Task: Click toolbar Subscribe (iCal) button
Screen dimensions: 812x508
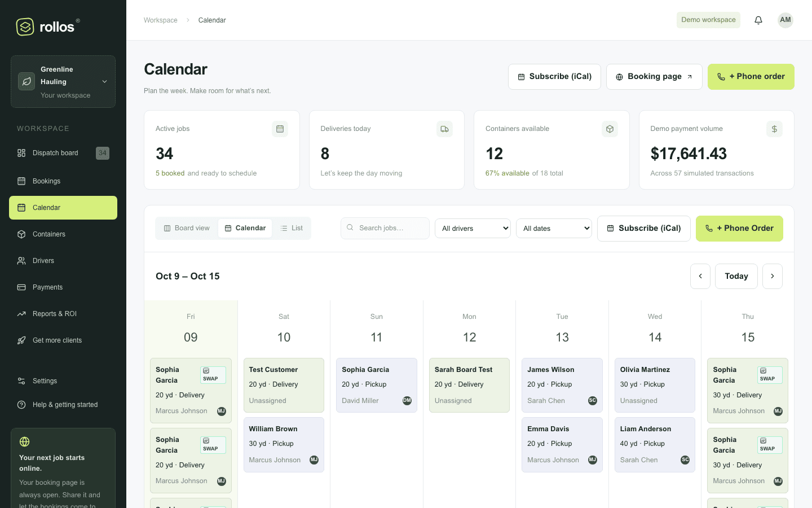Action: pos(644,229)
